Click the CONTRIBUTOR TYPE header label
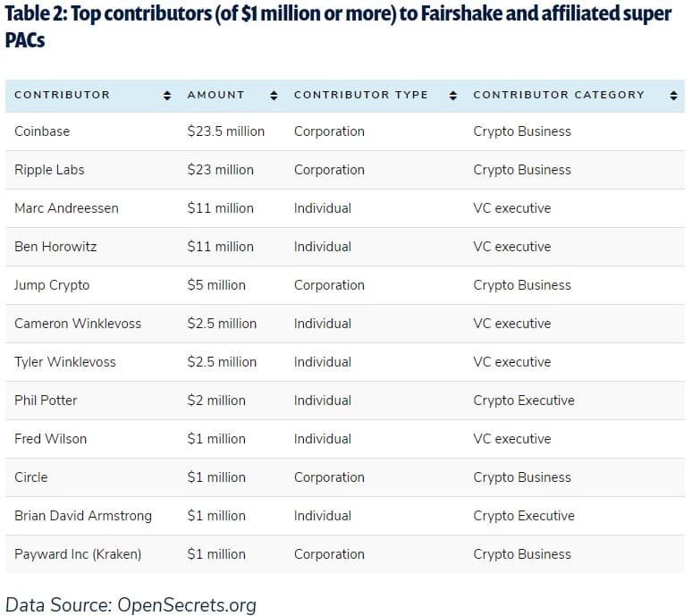692x616 pixels. (361, 95)
